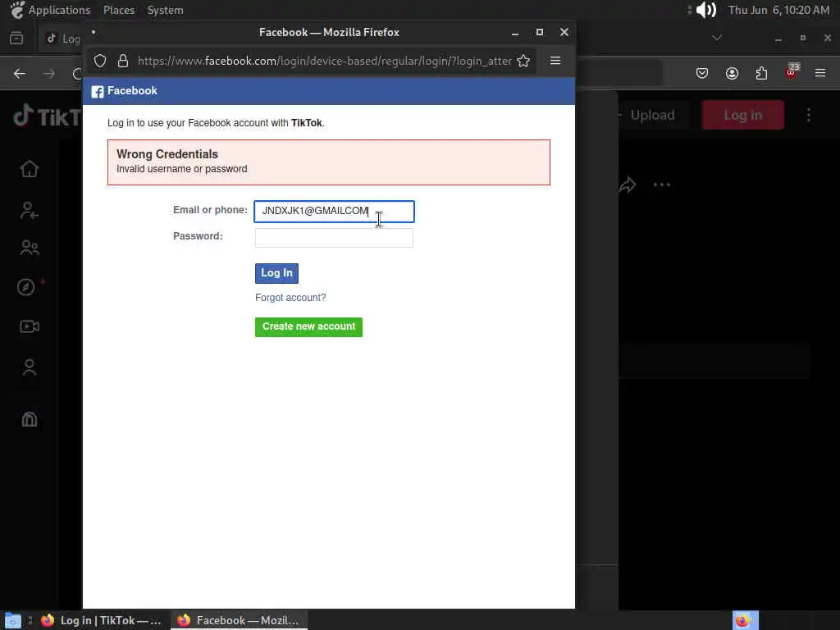Expand the list all tabs chevron
840x630 pixels.
tap(717, 38)
